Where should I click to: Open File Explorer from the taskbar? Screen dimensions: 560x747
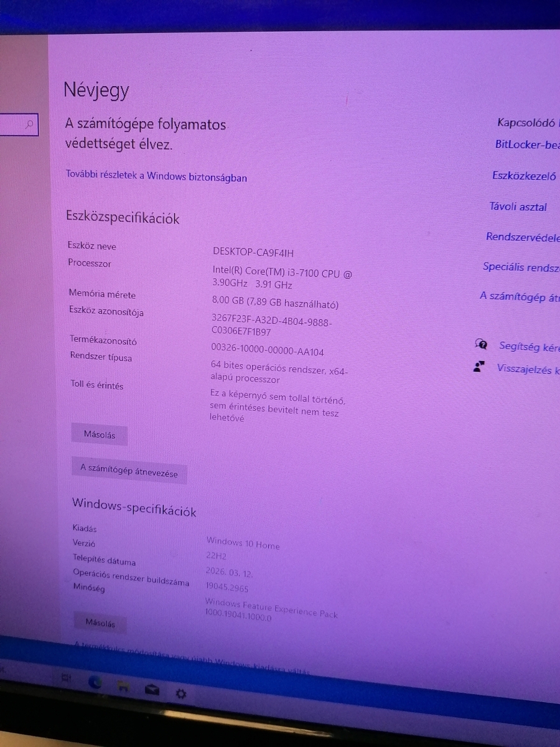(x=124, y=686)
